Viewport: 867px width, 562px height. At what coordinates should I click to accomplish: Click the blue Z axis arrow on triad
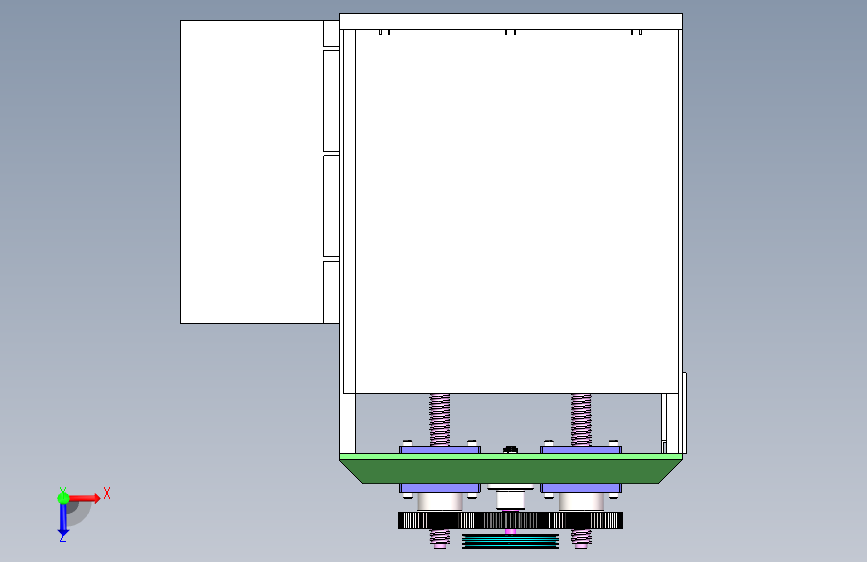click(x=63, y=520)
